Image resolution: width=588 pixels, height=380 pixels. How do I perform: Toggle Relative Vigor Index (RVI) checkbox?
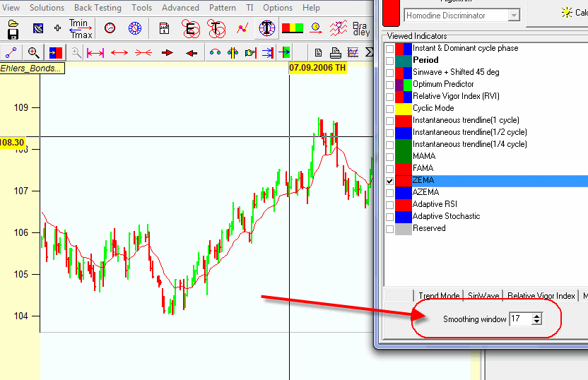tap(389, 97)
